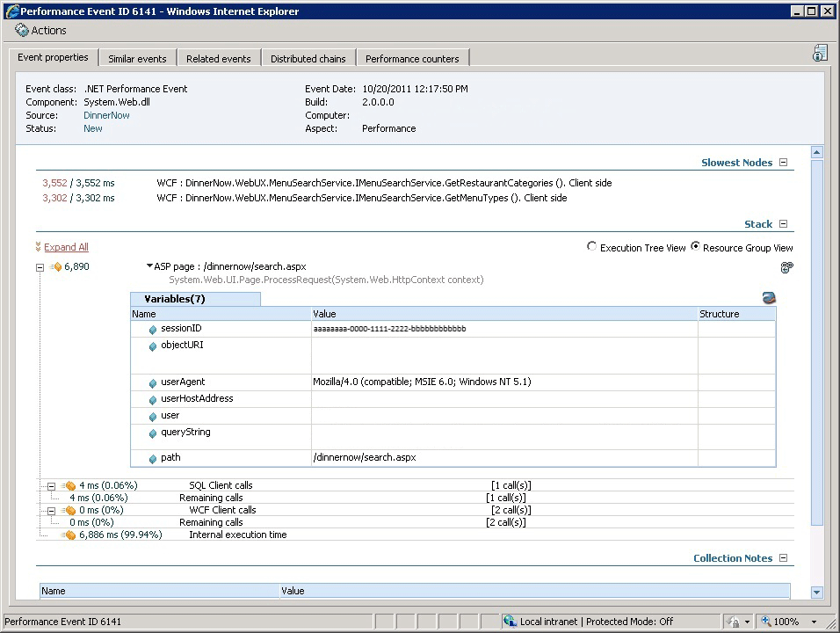
Task: Click the userHostAddress variable diamond icon
Action: click(153, 400)
